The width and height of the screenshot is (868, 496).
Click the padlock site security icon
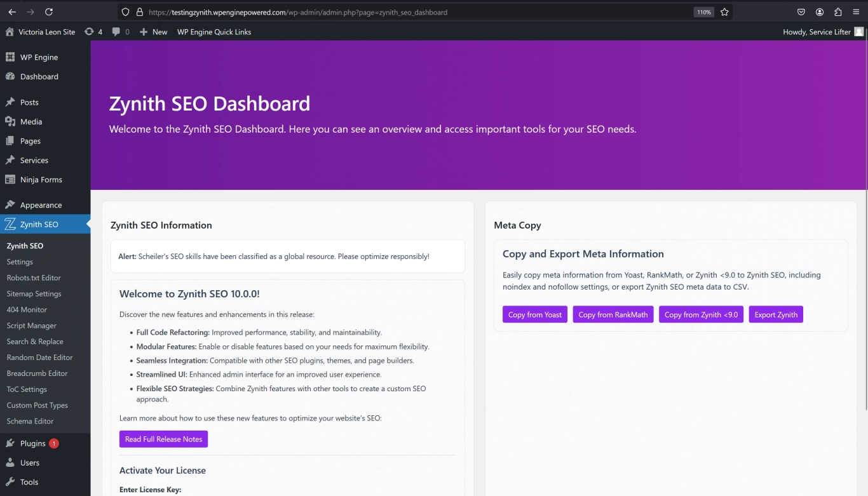tap(140, 12)
